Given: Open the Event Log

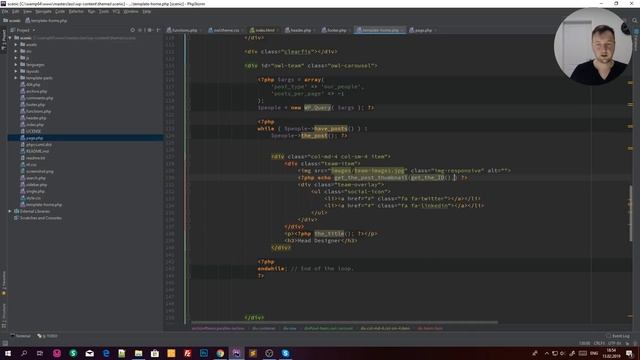Looking at the screenshot, I should click(618, 336).
